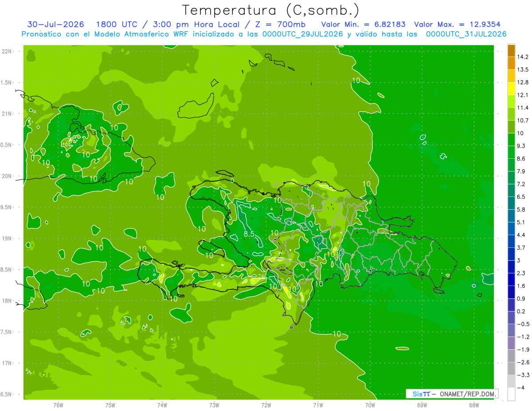Click the '19N' latitude axis label
The image size is (532, 411).
pos(7,239)
